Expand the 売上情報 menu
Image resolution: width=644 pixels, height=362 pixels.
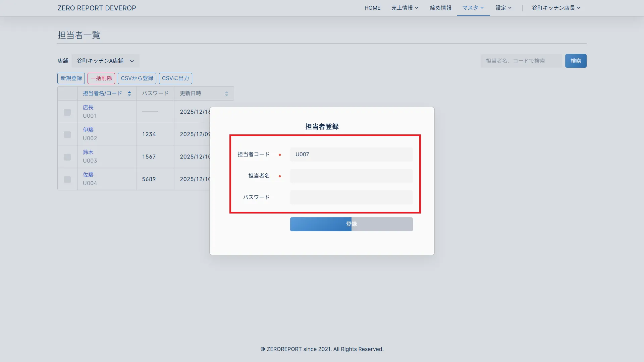[405, 8]
